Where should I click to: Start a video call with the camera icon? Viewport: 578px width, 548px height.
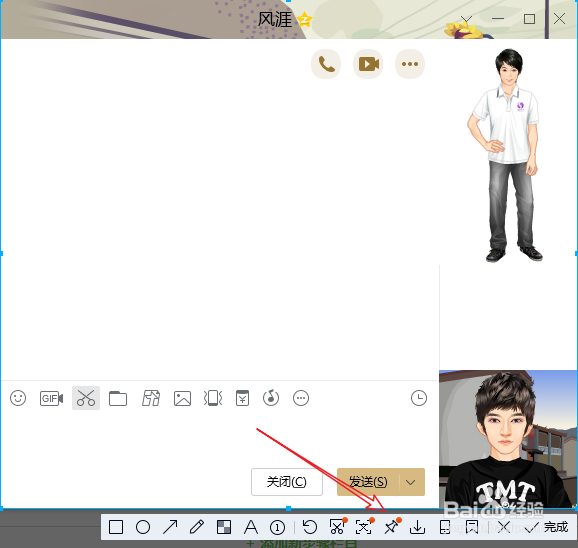point(368,64)
